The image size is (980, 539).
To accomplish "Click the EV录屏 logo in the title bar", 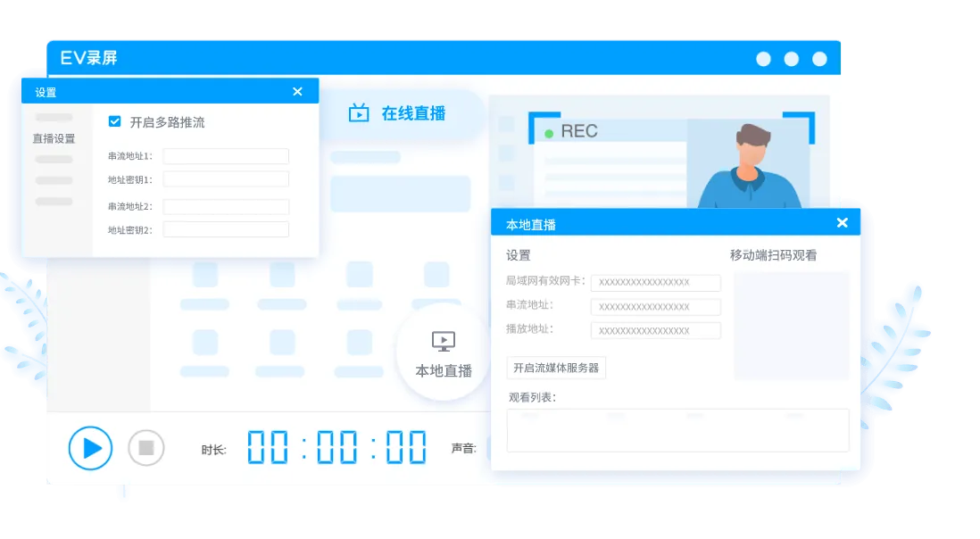I will click(x=89, y=57).
